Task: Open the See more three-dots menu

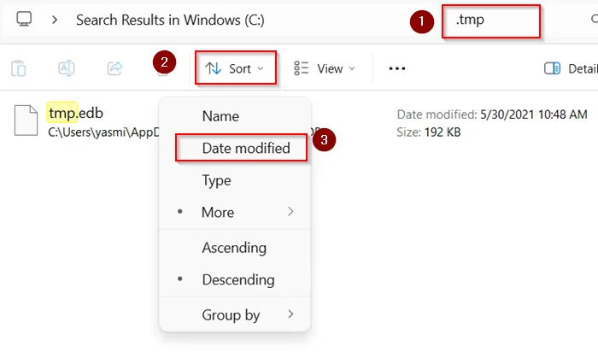Action: (397, 68)
